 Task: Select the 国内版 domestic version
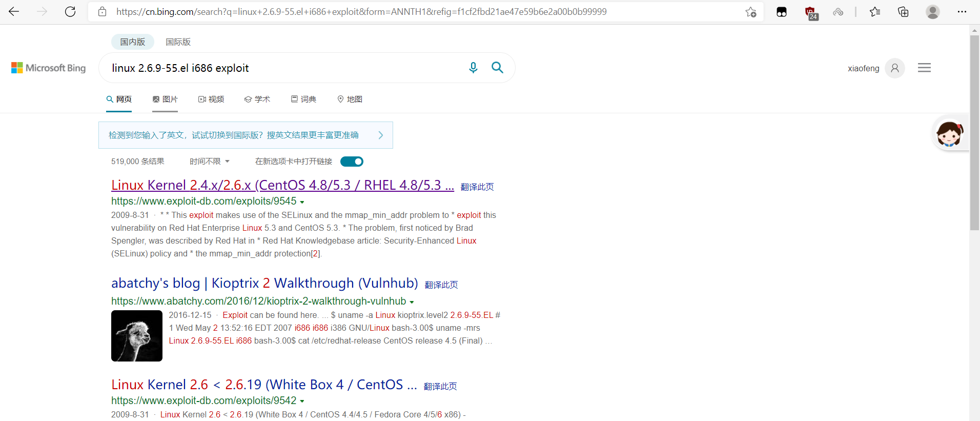tap(133, 42)
